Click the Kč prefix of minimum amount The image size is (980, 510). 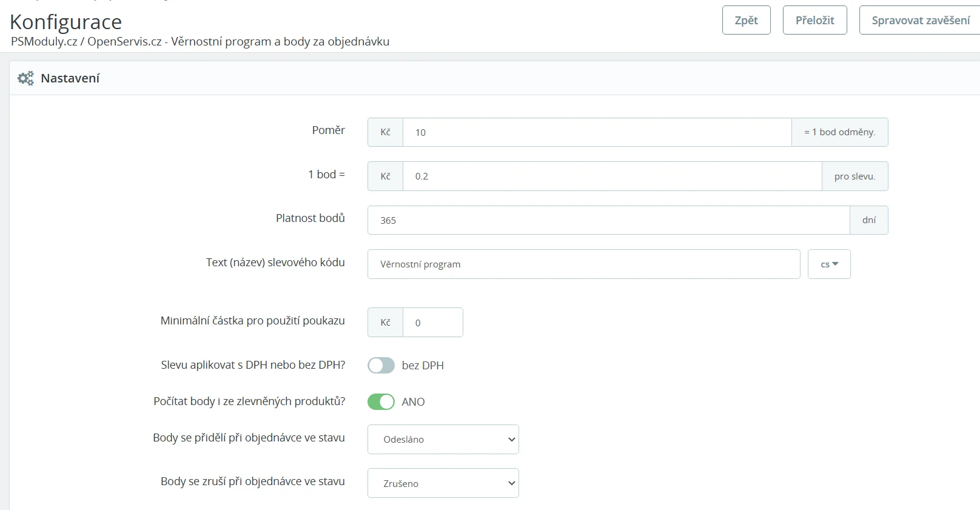(385, 323)
